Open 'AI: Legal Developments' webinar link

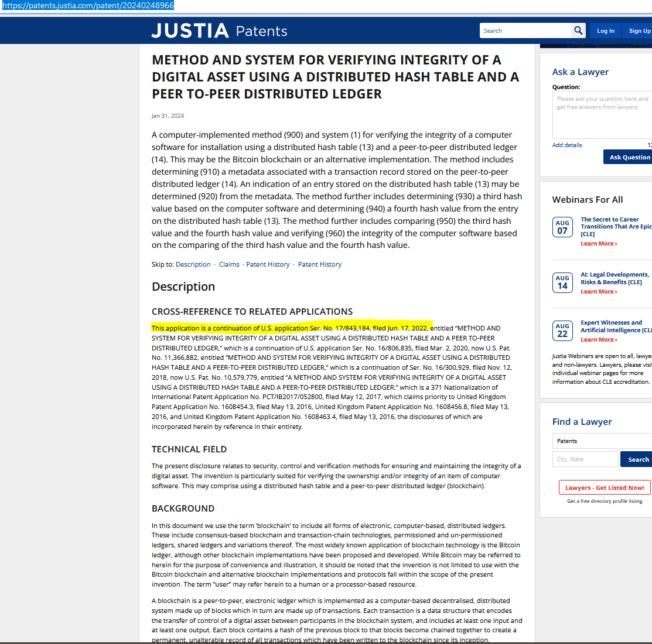pyautogui.click(x=614, y=278)
